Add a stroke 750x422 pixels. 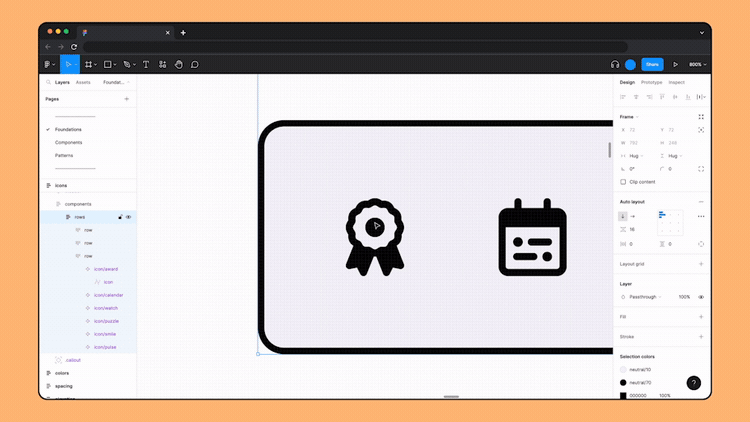(701, 337)
